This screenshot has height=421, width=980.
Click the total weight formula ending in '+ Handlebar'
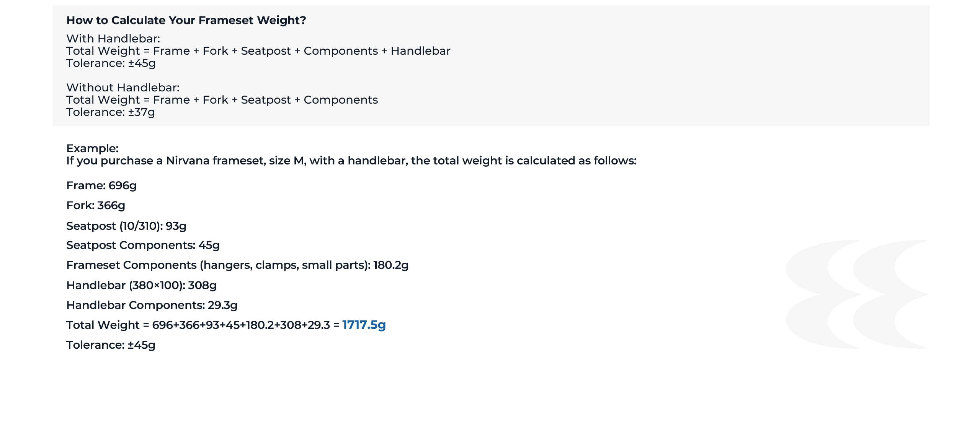point(258,51)
